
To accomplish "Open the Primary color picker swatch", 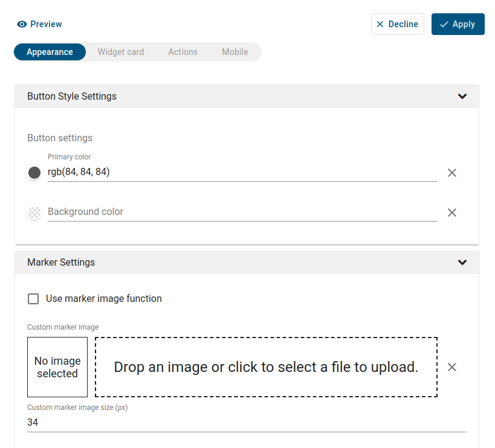I will click(34, 173).
